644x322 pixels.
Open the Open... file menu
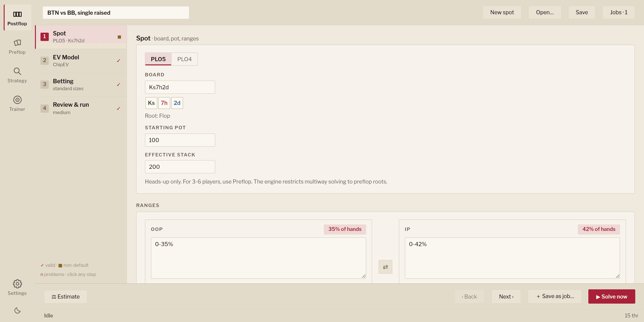pos(545,12)
